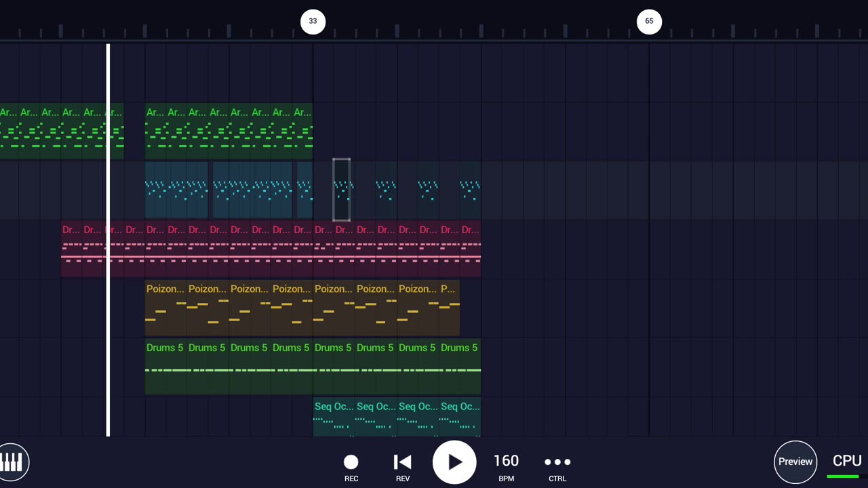Viewport: 868px width, 488px height.
Task: Select the last blue pattern clip
Action: coord(471,190)
